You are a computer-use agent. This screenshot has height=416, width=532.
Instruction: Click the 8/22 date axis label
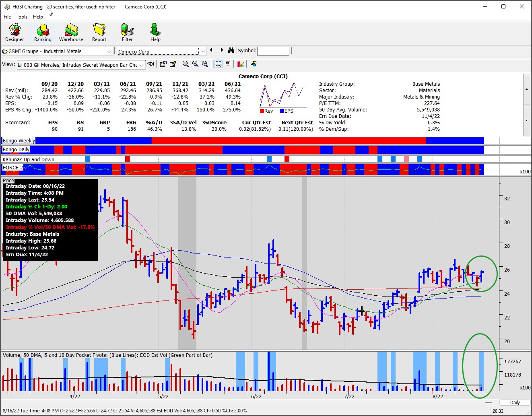(x=438, y=396)
